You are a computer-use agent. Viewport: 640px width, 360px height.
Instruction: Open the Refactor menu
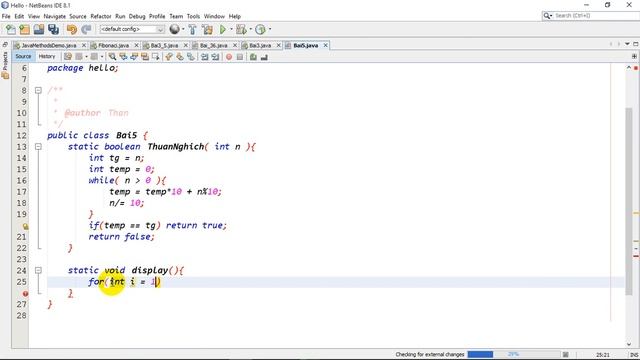tap(101, 16)
